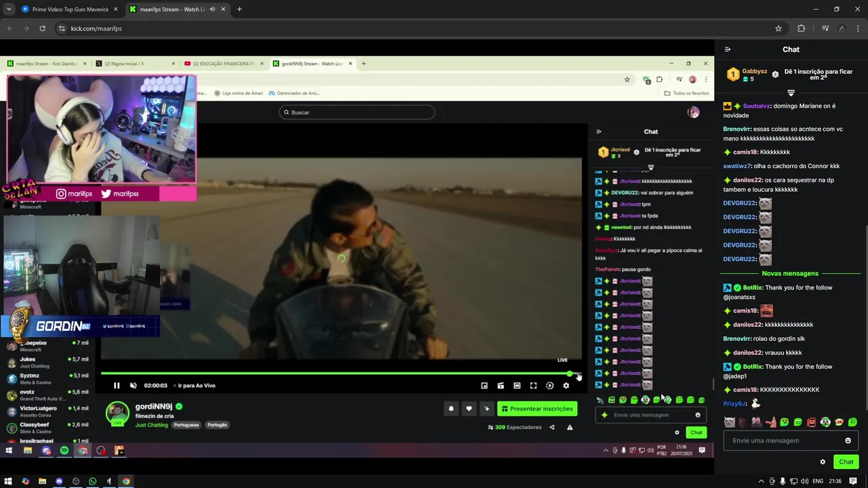Open the tab search dropdown arrow

pos(8,9)
